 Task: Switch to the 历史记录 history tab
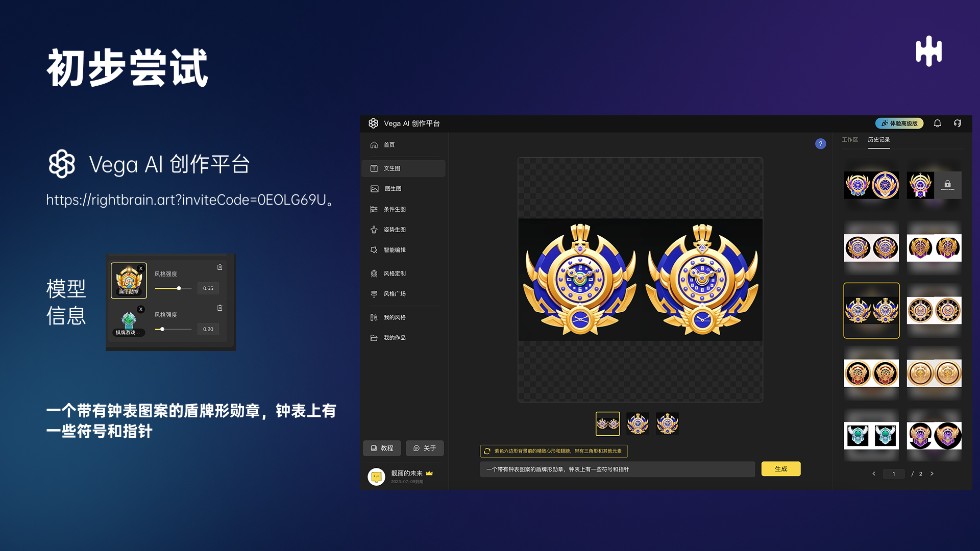[x=878, y=140]
